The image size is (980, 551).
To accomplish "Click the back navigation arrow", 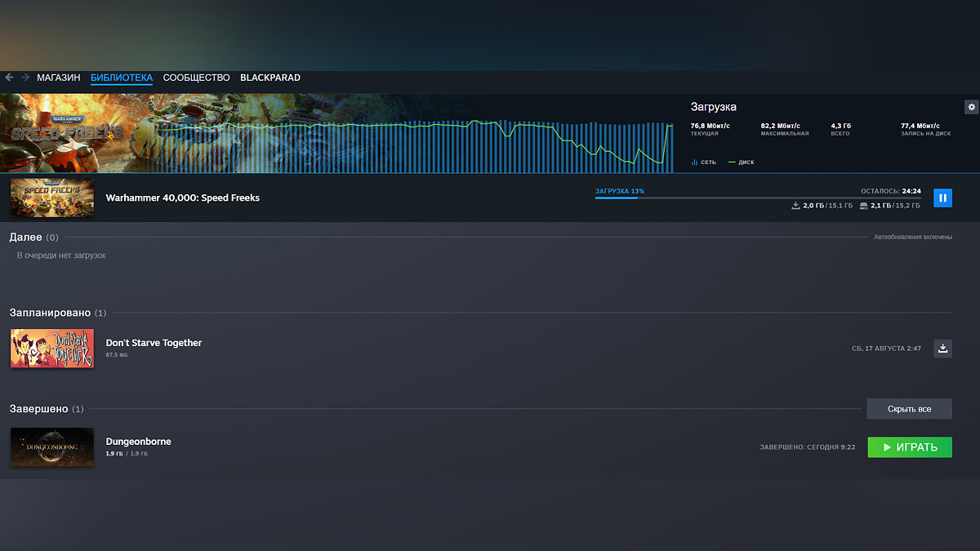I will 9,78.
